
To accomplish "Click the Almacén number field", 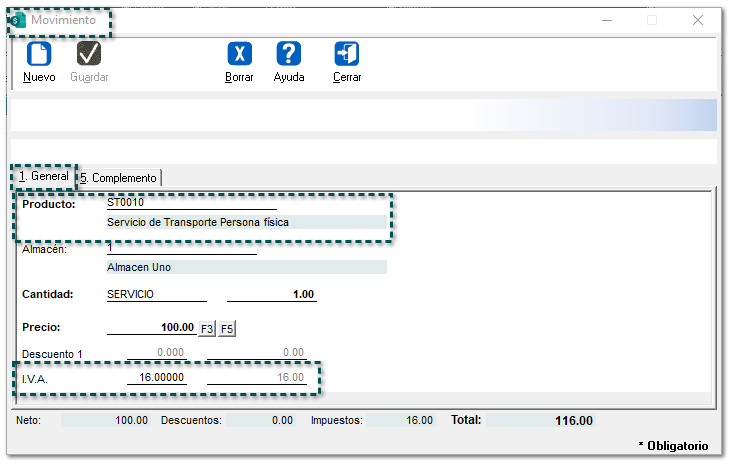I will click(182, 248).
